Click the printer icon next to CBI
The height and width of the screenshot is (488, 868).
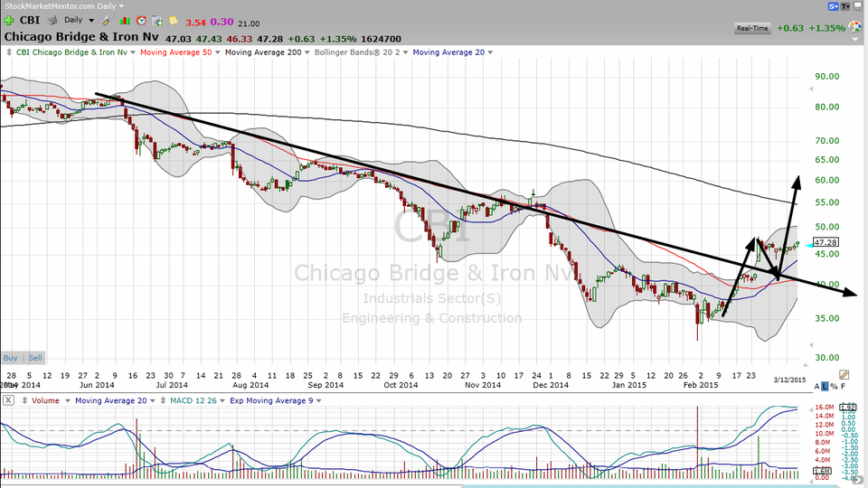click(52, 21)
